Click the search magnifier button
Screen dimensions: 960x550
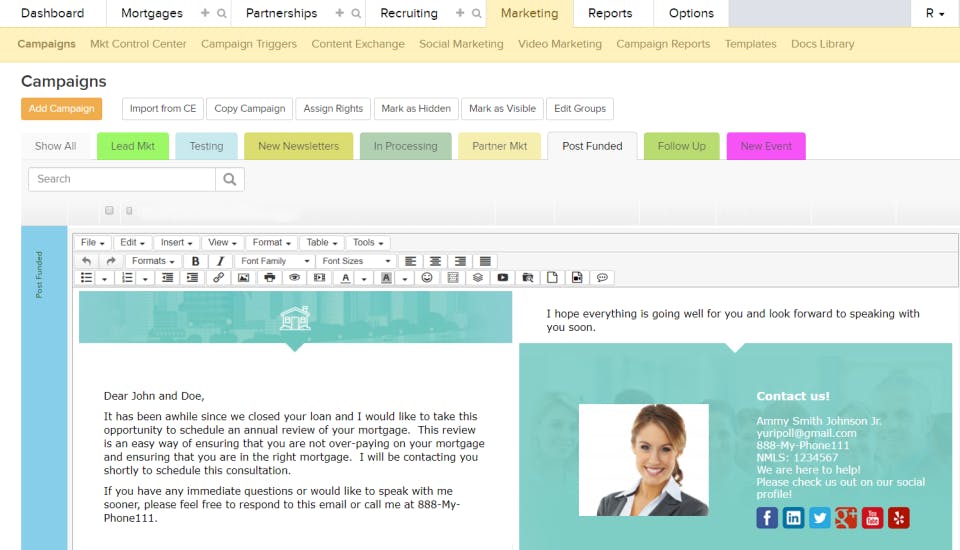click(230, 179)
